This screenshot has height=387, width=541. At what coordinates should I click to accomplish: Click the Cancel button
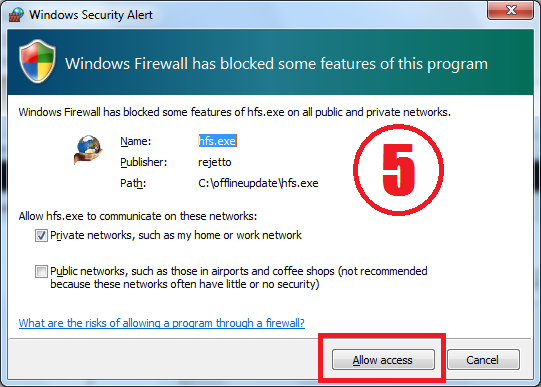[x=483, y=360]
